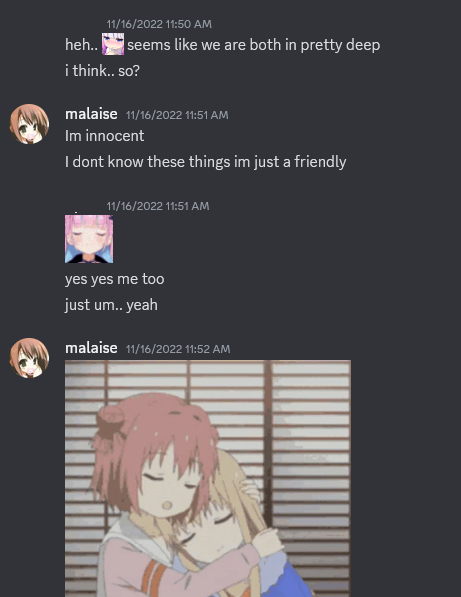Click the "seems like we are both" message
461x597 pixels.
click(x=222, y=45)
